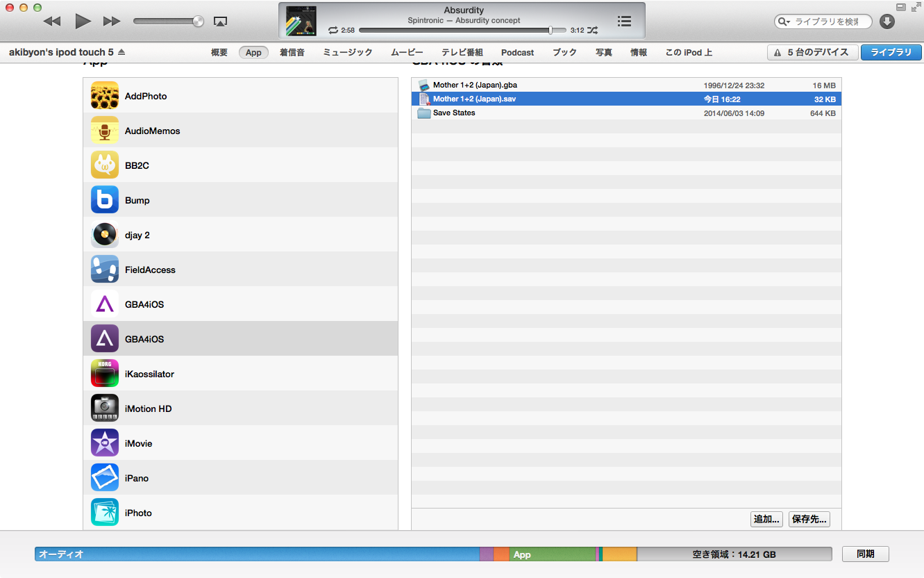The height and width of the screenshot is (578, 924).
Task: Click the song title Absurdity
Action: 464,10
